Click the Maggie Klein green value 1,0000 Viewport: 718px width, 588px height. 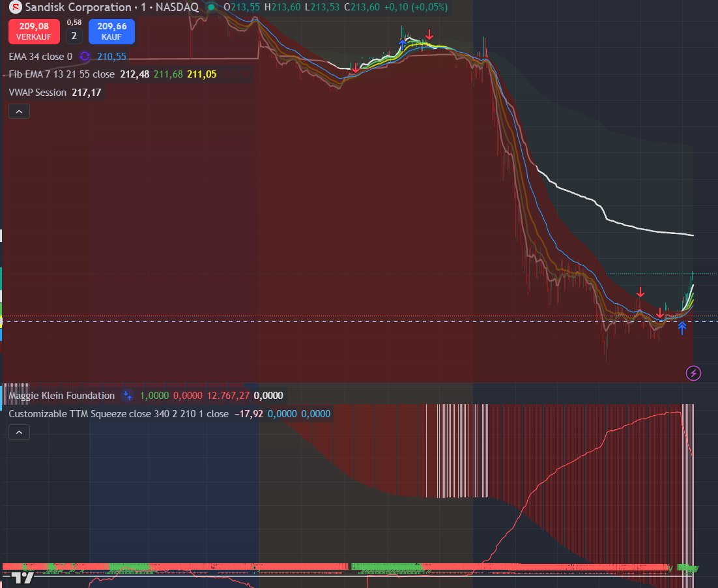(x=154, y=396)
